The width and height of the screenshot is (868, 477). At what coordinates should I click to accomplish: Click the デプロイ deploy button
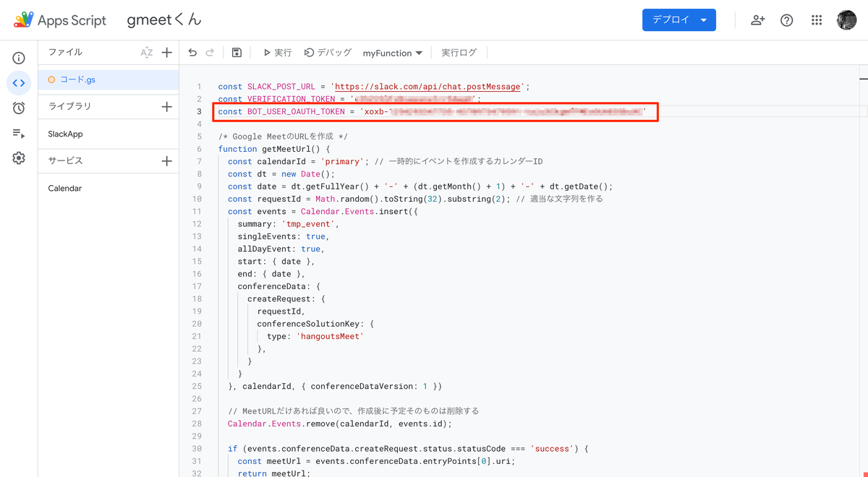[x=679, y=20]
